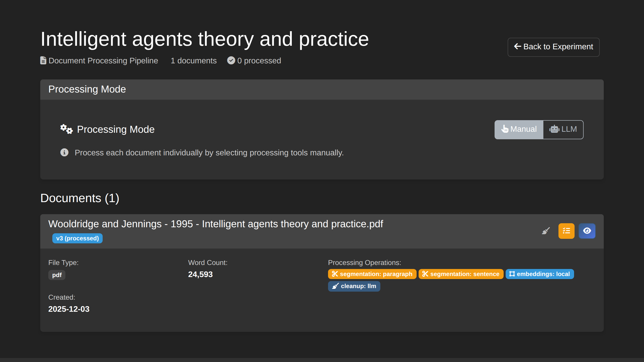
Task: Click the Document Processing Pipeline file icon
Action: coord(43,61)
